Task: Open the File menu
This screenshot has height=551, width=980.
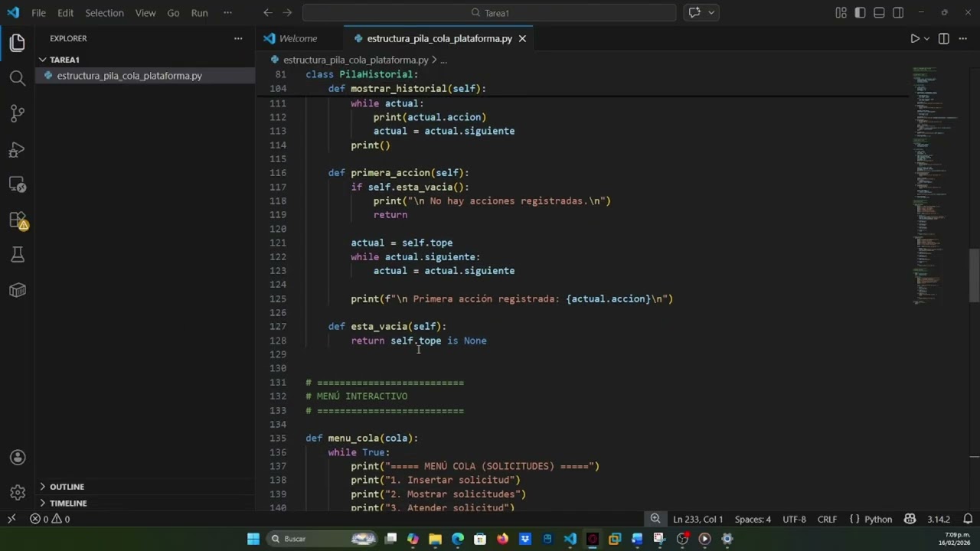Action: (38, 13)
